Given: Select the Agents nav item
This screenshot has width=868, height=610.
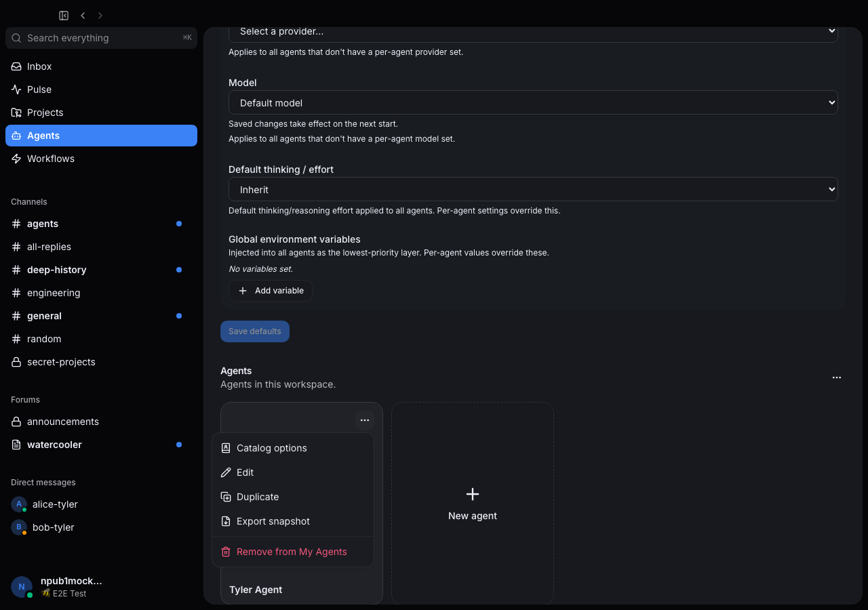Looking at the screenshot, I should tap(102, 136).
